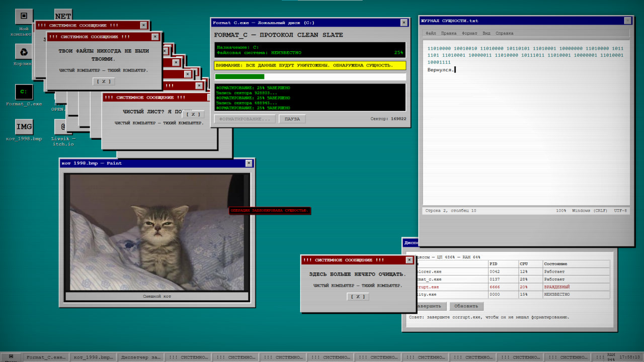Click the 'Запись сектора 928803...' log line
Viewport: 644px width, 362px height.
coord(247,93)
